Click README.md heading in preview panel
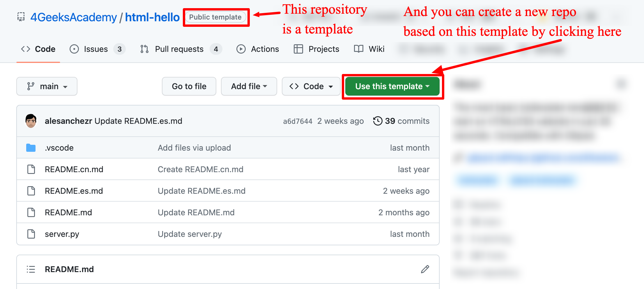Image resolution: width=644 pixels, height=289 pixels. click(x=69, y=269)
